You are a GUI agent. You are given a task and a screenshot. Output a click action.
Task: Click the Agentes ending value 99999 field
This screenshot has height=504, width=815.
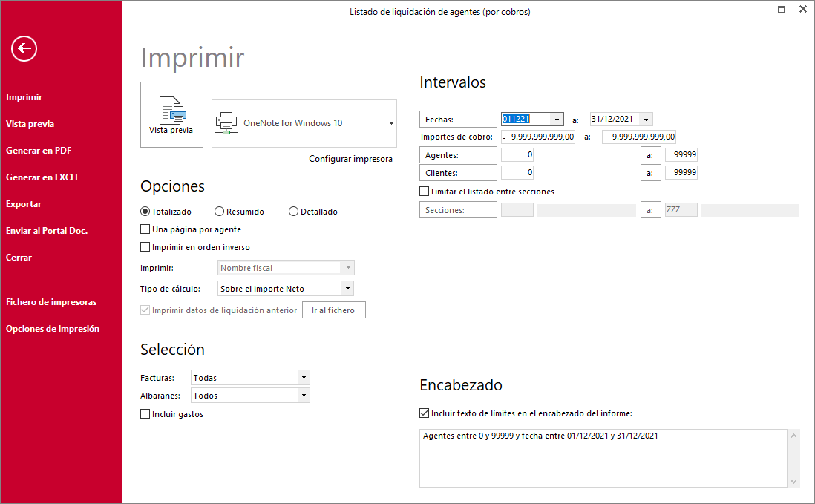point(681,155)
